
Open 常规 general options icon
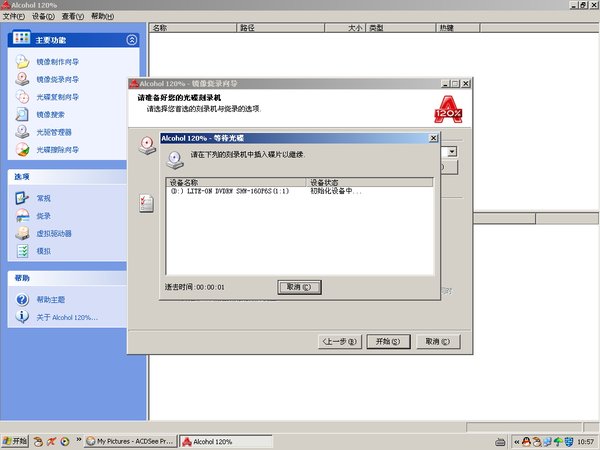22,198
